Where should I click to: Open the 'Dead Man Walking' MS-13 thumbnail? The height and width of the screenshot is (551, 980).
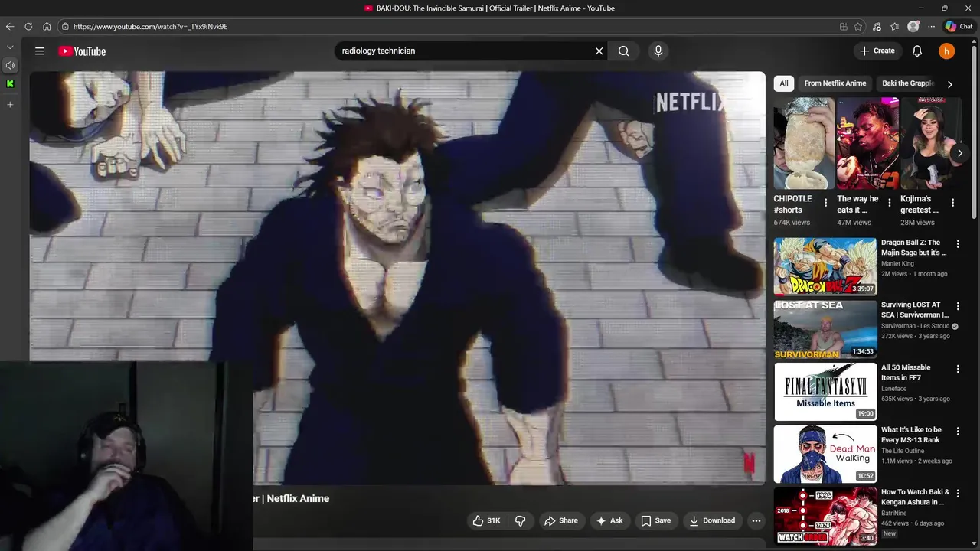tap(825, 455)
